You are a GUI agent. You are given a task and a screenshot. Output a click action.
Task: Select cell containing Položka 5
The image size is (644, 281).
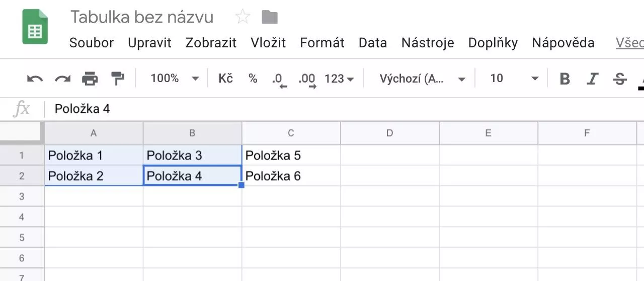point(291,155)
